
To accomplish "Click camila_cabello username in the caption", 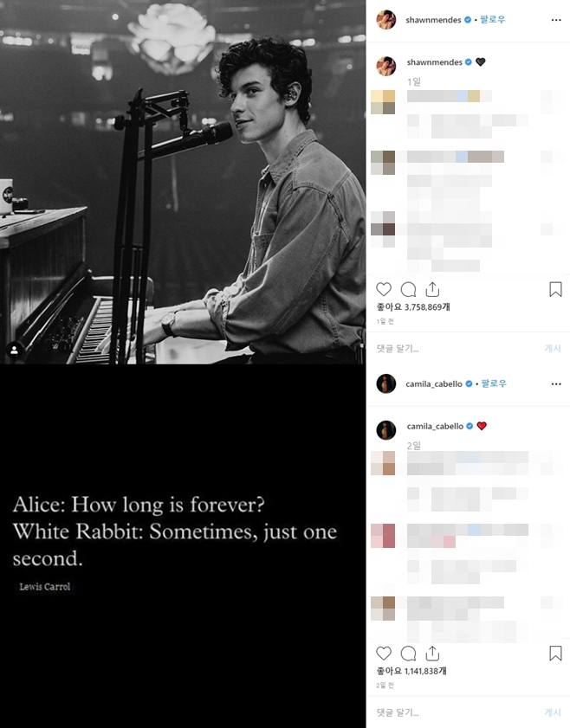I will coord(435,426).
